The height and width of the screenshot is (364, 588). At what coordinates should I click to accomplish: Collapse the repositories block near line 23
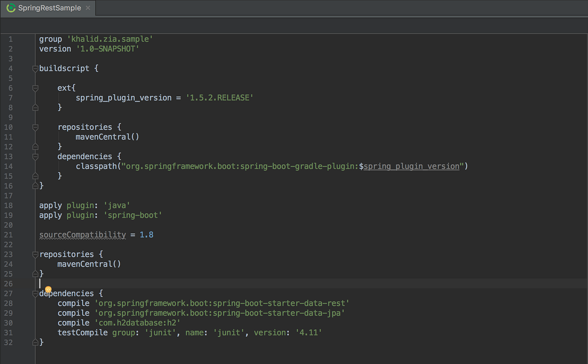pos(35,254)
